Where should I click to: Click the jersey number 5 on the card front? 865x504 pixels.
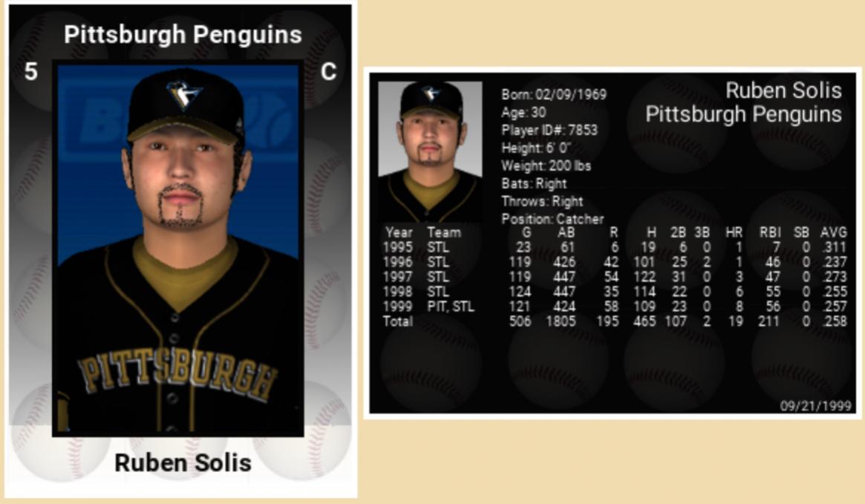click(x=30, y=72)
